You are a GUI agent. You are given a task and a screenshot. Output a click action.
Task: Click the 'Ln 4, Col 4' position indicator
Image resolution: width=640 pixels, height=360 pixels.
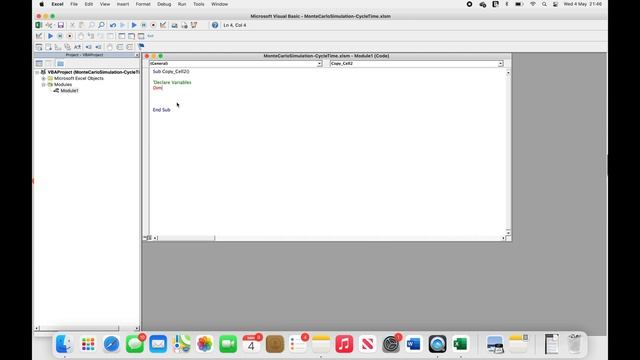pos(235,25)
